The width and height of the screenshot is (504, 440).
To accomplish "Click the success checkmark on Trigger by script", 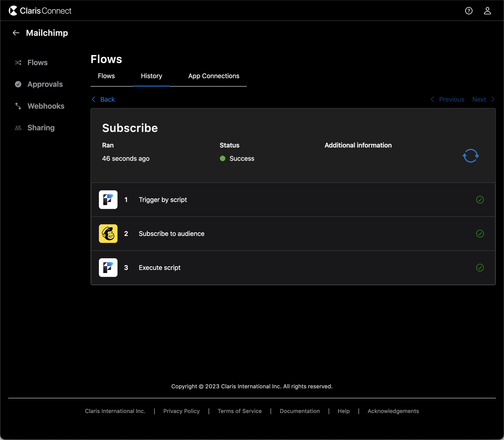I will click(480, 200).
